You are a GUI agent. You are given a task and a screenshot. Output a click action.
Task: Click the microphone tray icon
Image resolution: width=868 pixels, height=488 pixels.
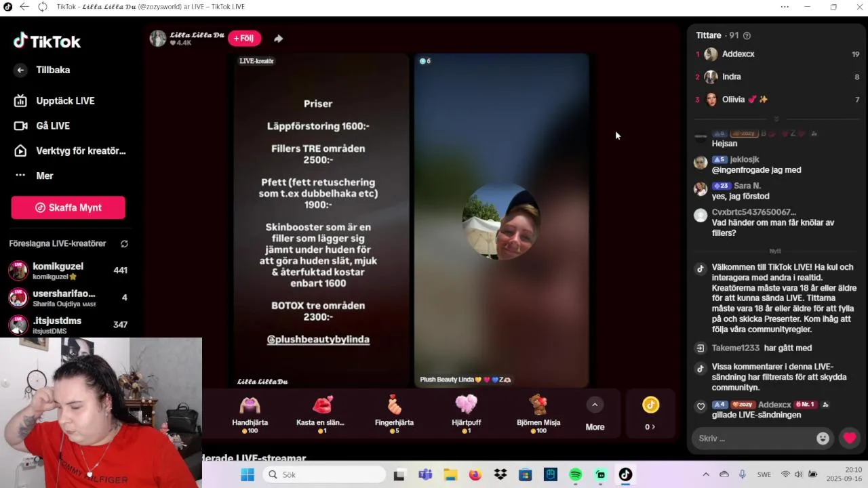coord(743,474)
